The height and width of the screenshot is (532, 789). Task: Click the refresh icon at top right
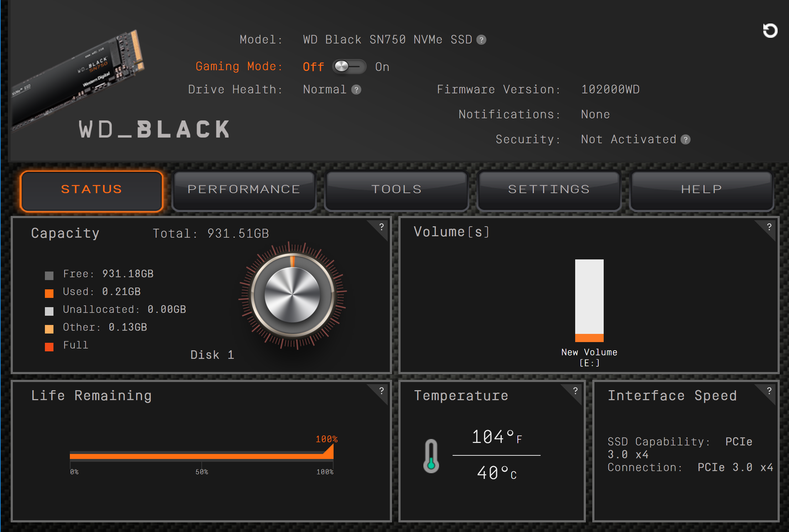click(770, 31)
